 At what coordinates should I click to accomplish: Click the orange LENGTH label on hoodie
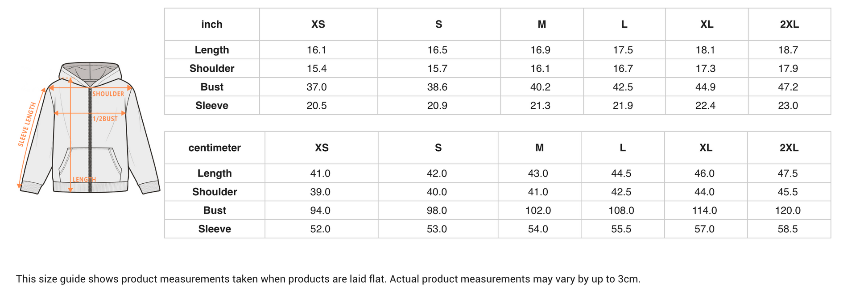click(x=84, y=180)
